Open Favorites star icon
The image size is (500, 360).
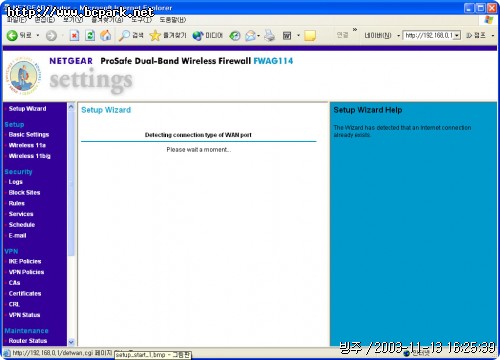pos(155,35)
